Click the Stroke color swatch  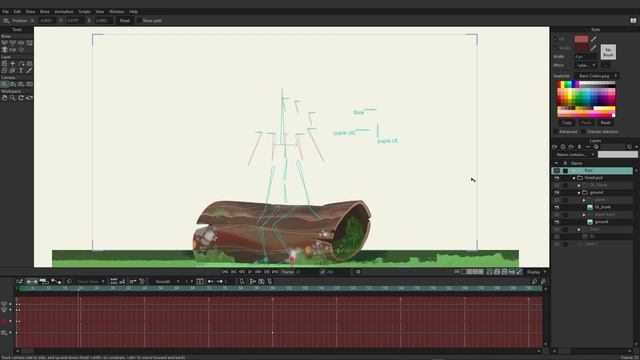click(x=581, y=48)
